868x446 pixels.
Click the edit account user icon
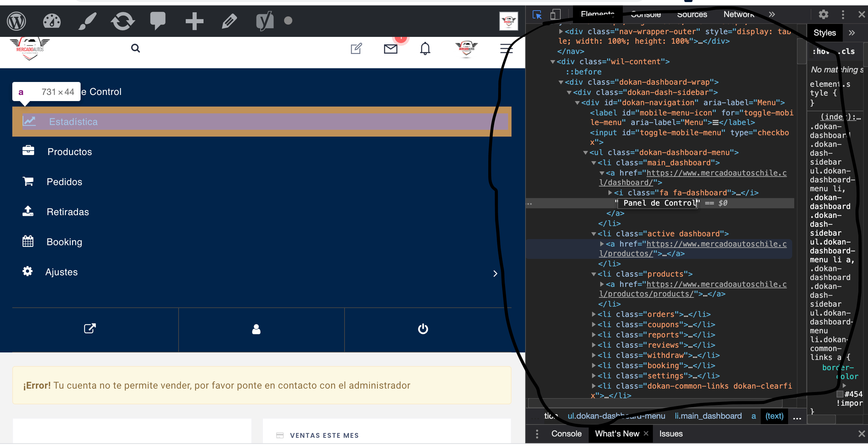[x=256, y=329]
